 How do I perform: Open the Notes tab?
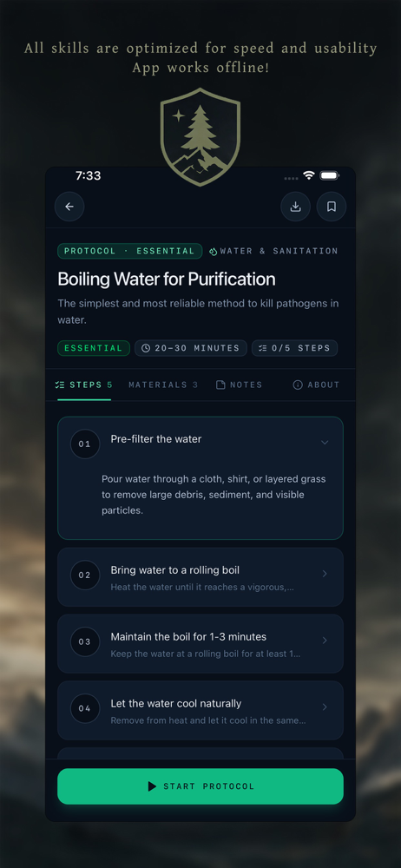(x=240, y=385)
